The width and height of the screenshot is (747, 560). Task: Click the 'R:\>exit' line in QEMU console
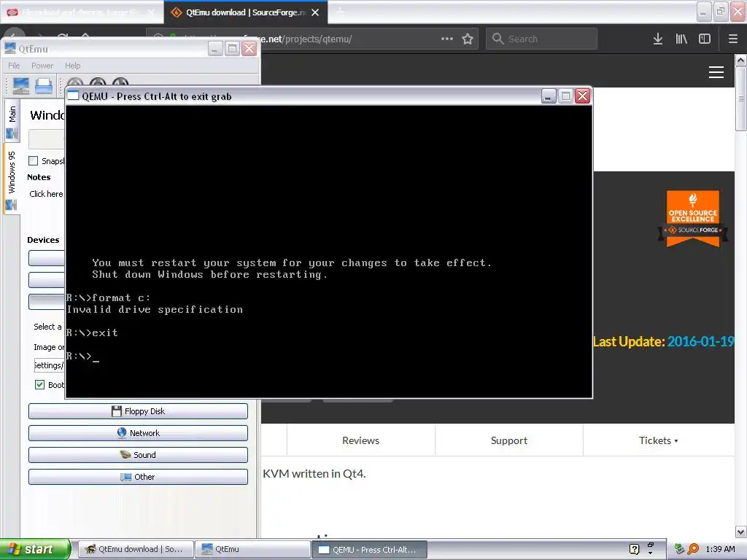92,332
